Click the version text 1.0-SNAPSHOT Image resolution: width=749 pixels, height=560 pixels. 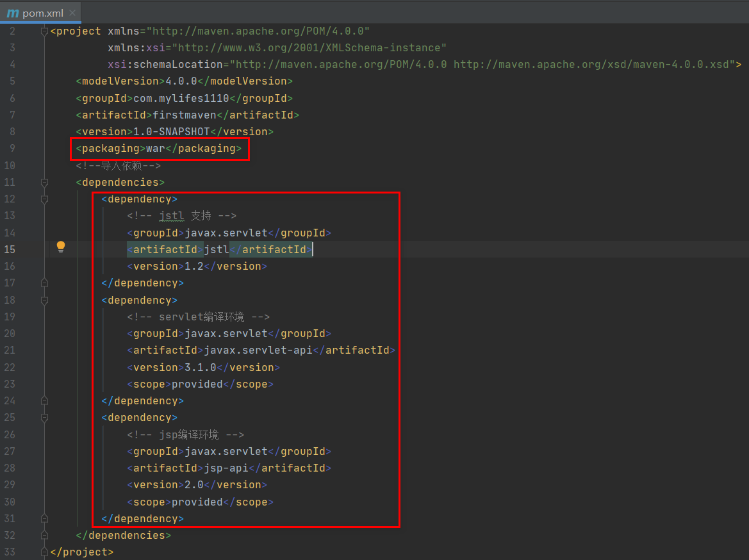tap(172, 132)
